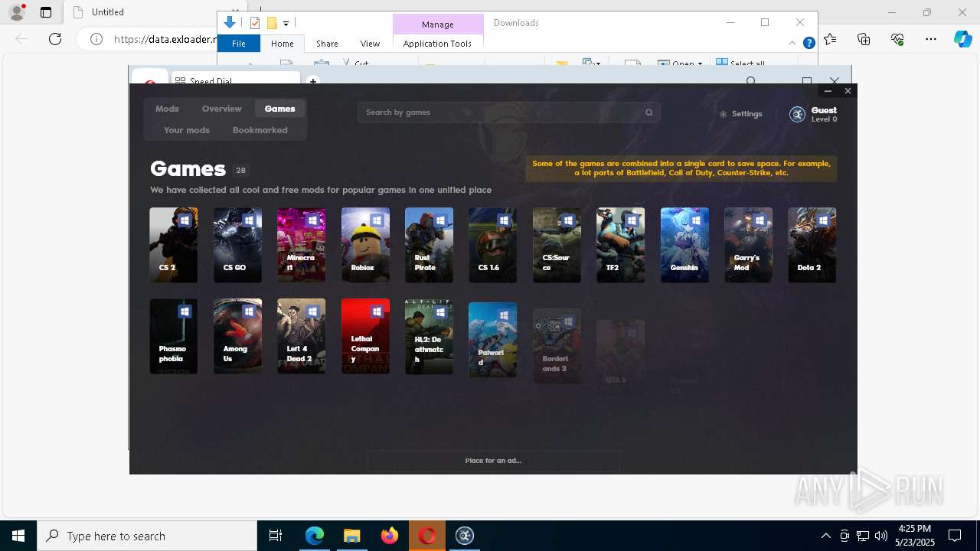
Task: Reload the Edge browser page
Action: pos(55,39)
